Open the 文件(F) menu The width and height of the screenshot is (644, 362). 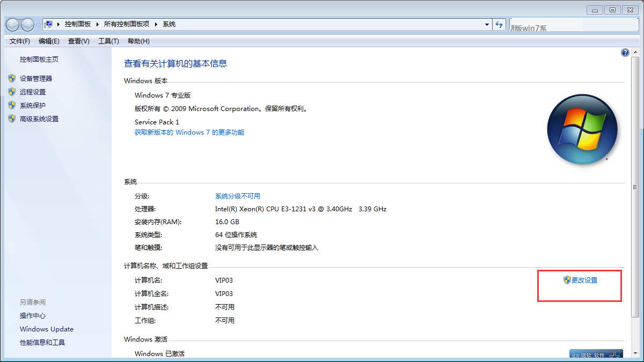tap(20, 41)
